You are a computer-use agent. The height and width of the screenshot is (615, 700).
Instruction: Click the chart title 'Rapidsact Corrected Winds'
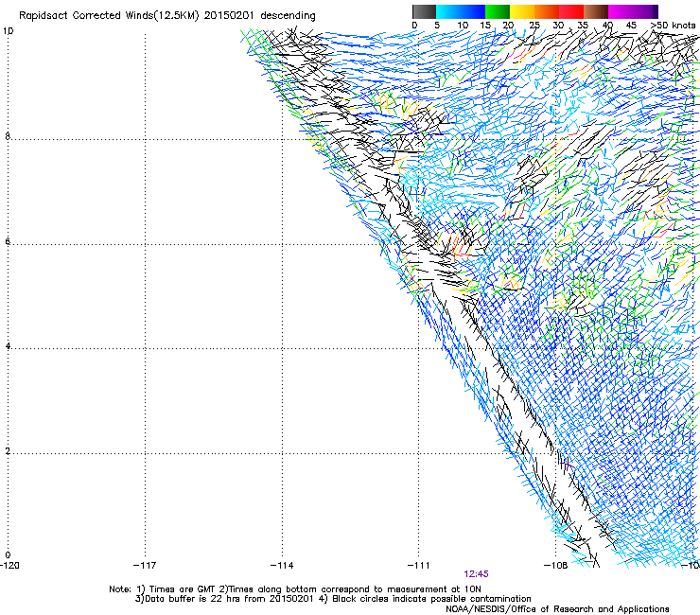[x=86, y=16]
